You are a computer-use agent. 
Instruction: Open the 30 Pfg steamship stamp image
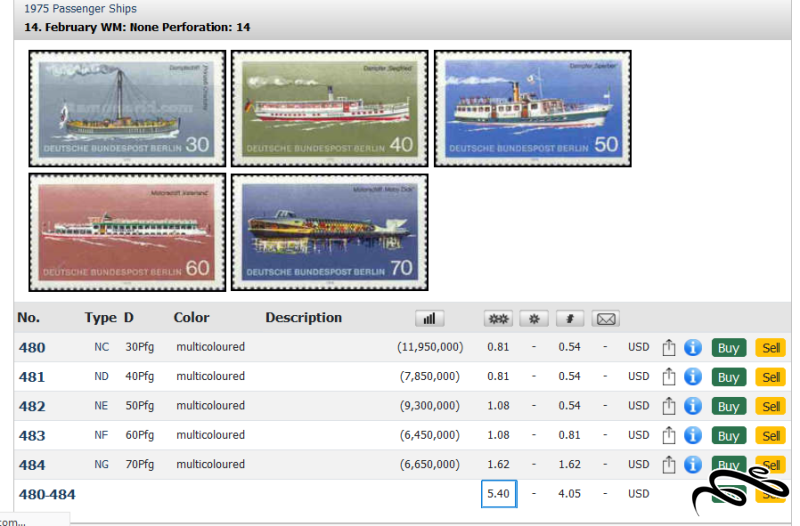click(127, 109)
